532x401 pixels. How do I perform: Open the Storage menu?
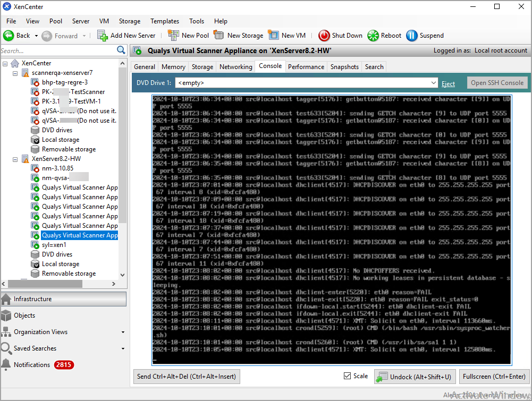click(130, 21)
